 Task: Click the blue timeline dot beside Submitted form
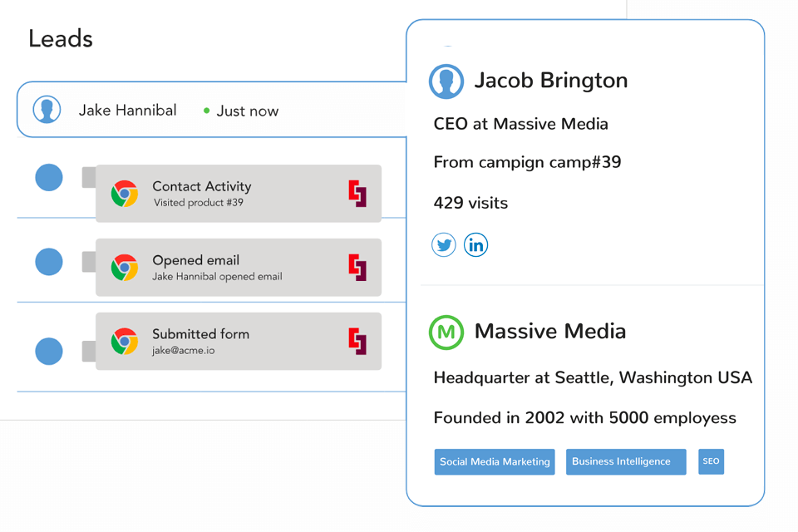pos(49,351)
